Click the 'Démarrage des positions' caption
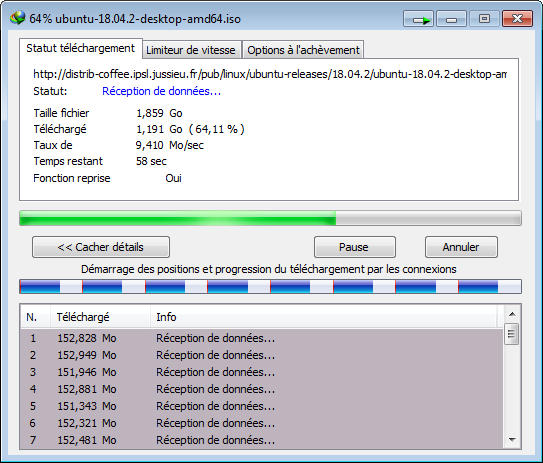 (269, 269)
